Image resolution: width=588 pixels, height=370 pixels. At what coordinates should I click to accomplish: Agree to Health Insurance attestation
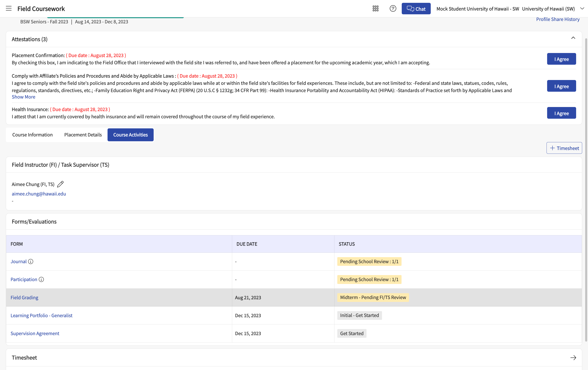click(x=561, y=113)
